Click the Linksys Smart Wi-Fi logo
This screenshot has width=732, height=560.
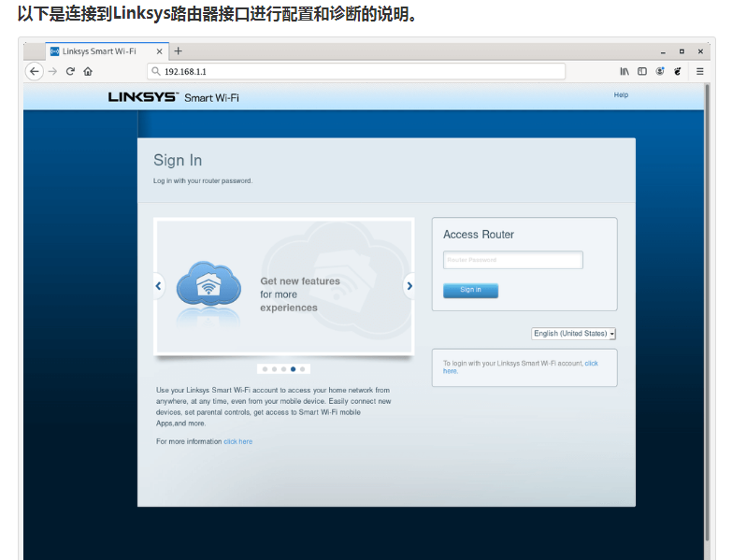click(173, 97)
